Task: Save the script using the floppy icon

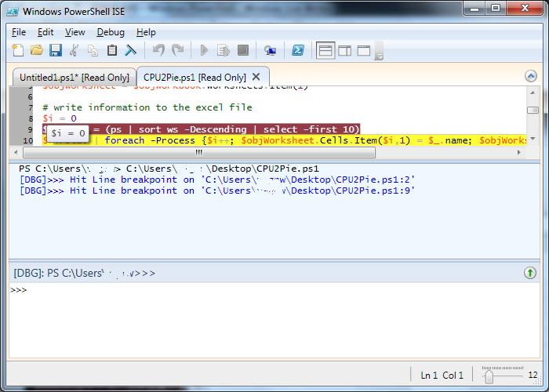Action: (x=56, y=50)
